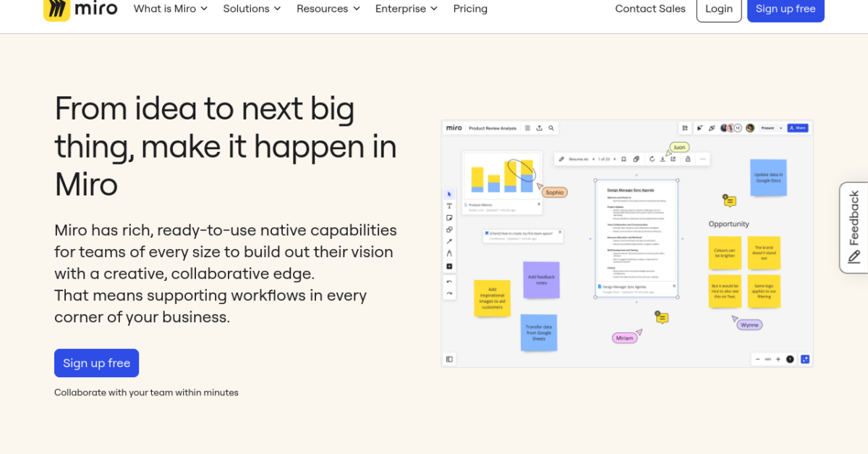Toggle hide collaborators' cursors
This screenshot has height=454, width=868.
click(700, 128)
